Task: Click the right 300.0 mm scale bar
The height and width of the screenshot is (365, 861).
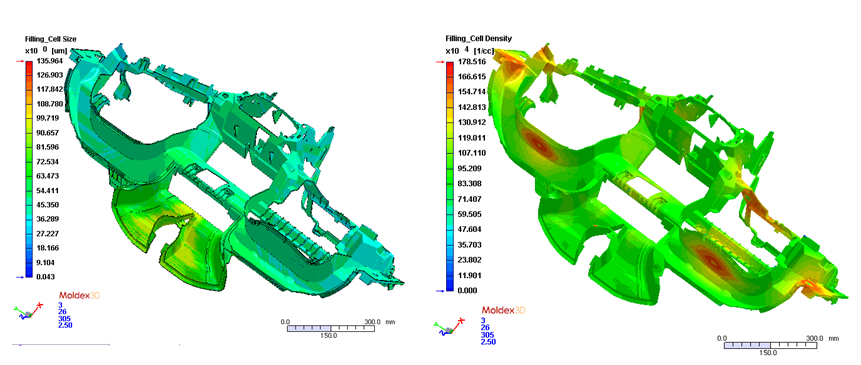Action: pos(769,345)
